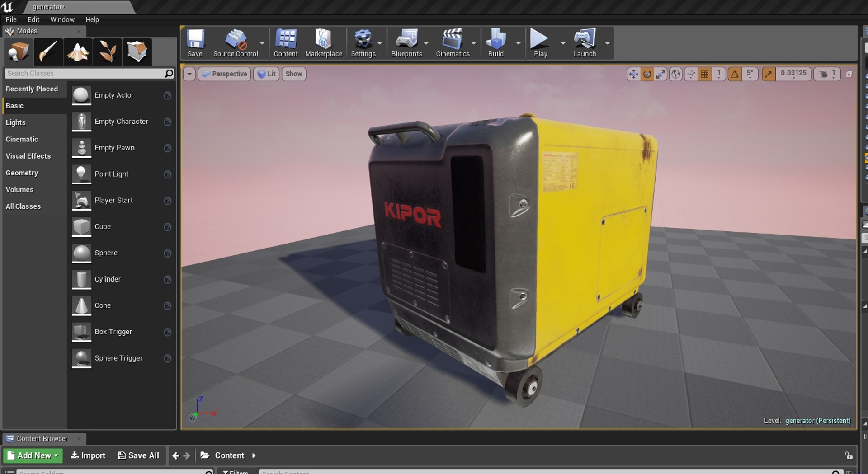Click the Search Classes field

pyautogui.click(x=89, y=74)
